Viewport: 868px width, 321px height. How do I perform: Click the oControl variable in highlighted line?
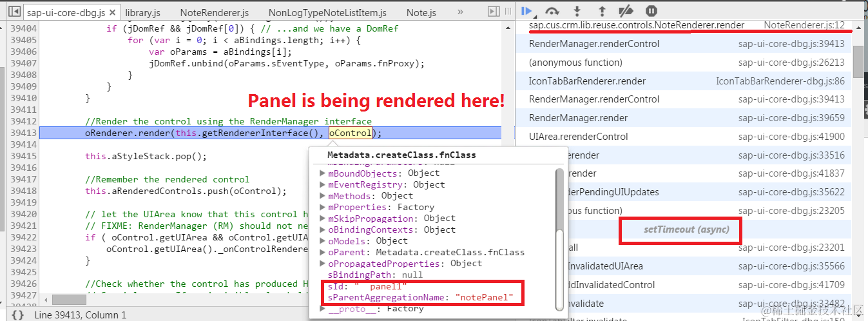point(350,133)
